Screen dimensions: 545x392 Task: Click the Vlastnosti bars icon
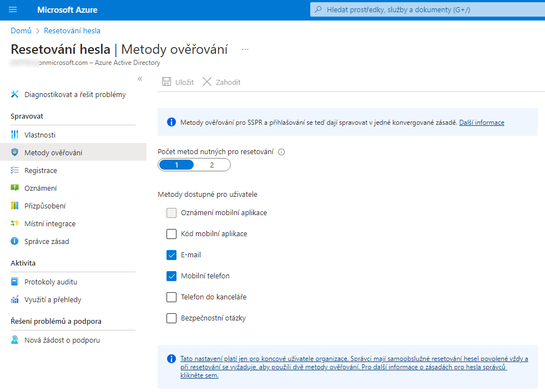(14, 135)
